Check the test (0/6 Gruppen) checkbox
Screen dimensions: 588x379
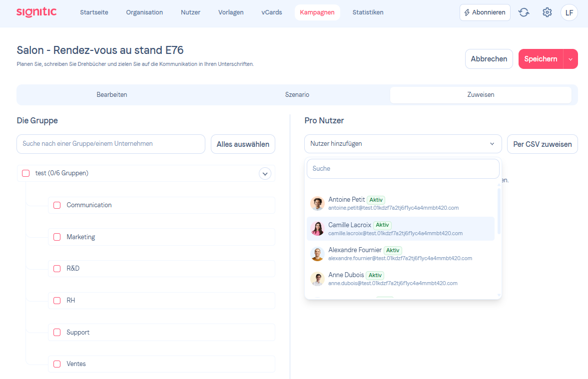(x=26, y=173)
